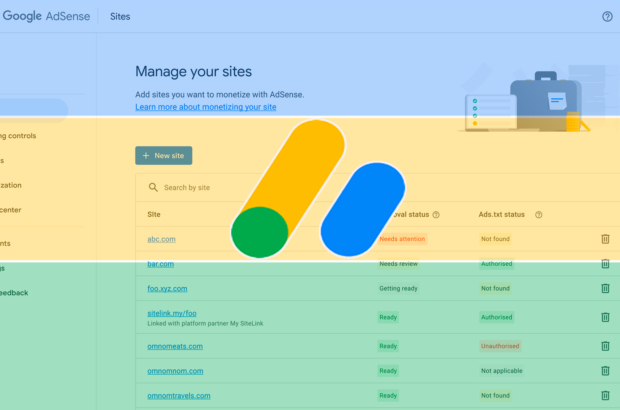Click the Ready status for sitelink.my/foo
620x410 pixels.
(388, 317)
